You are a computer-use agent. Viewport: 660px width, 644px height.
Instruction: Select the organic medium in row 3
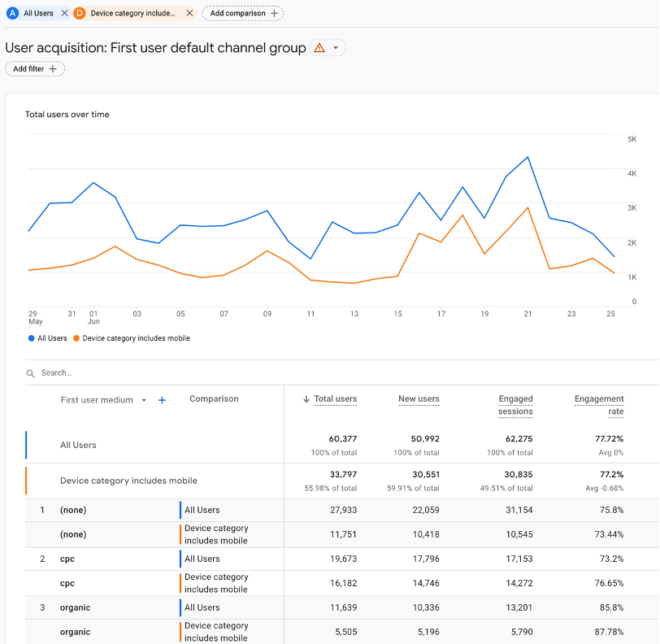pos(76,607)
